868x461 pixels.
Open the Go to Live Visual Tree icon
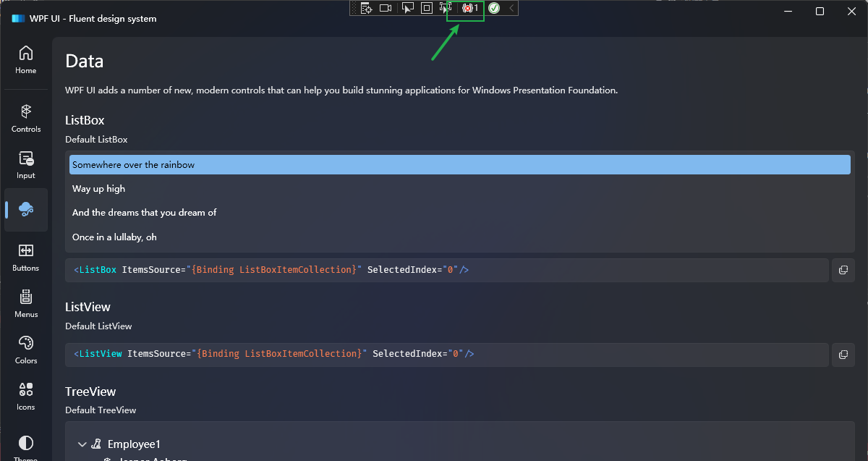click(366, 8)
